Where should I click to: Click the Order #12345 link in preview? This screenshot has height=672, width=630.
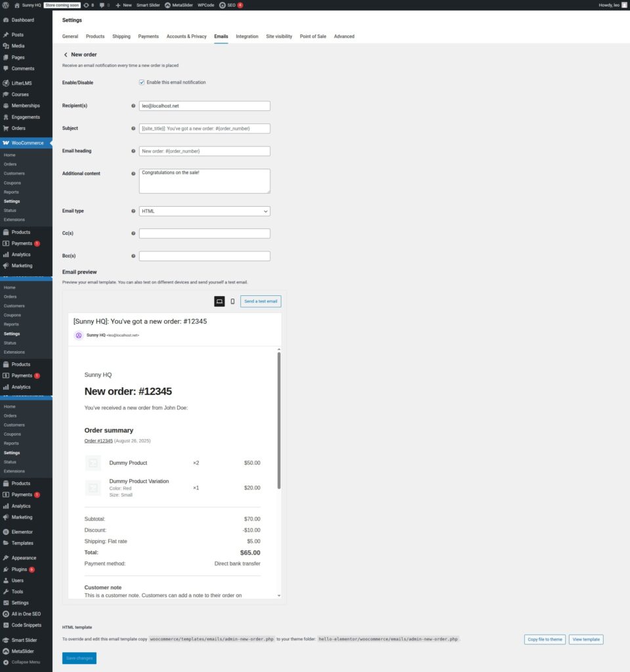click(x=98, y=440)
